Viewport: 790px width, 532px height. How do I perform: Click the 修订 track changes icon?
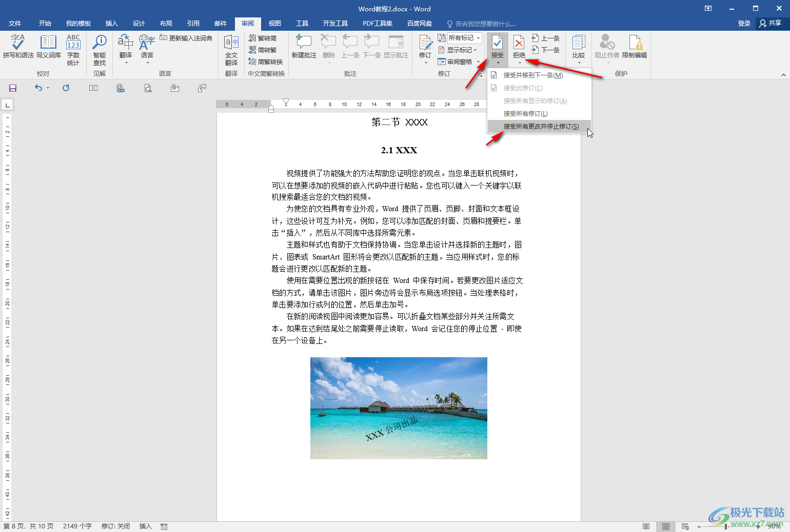pos(425,44)
